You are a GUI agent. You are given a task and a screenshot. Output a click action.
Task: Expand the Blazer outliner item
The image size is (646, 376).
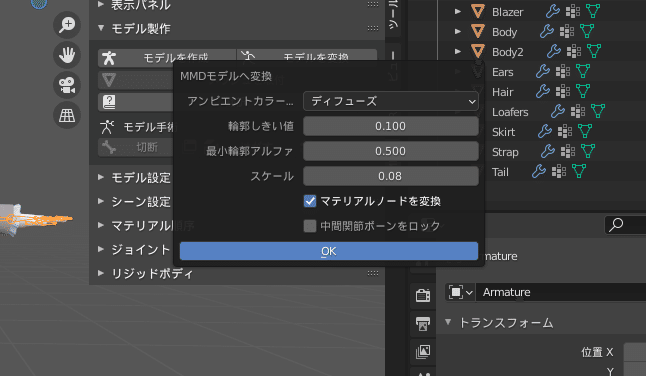[x=458, y=12]
